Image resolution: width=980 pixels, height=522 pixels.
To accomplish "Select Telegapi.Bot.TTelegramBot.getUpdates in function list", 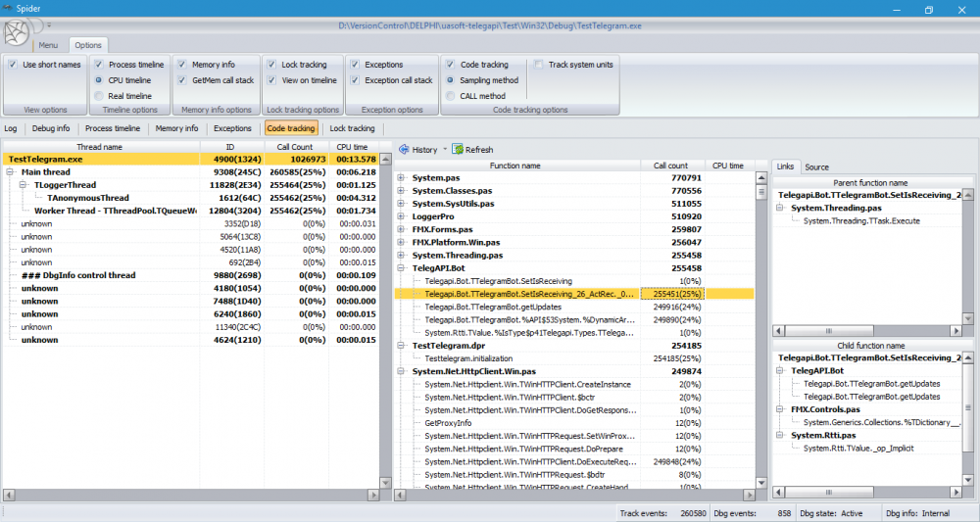I will click(574, 308).
